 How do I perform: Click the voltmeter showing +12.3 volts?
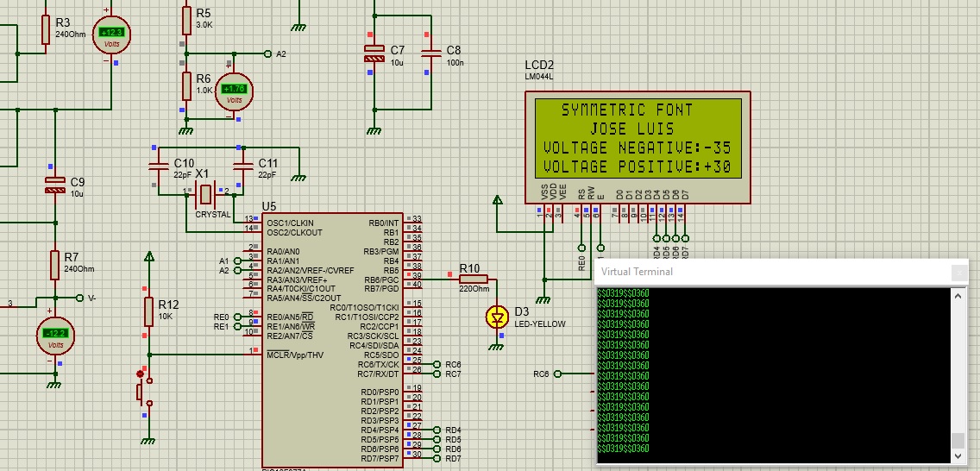pyautogui.click(x=112, y=35)
